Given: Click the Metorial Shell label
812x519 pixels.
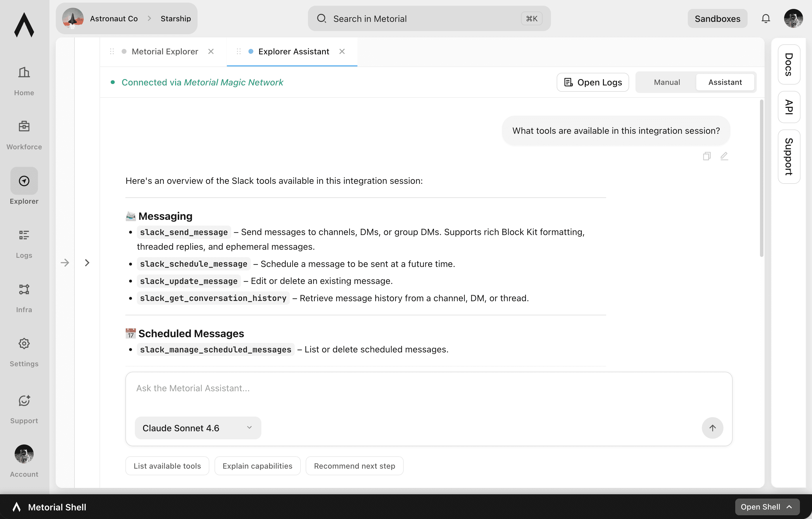Looking at the screenshot, I should pyautogui.click(x=57, y=507).
